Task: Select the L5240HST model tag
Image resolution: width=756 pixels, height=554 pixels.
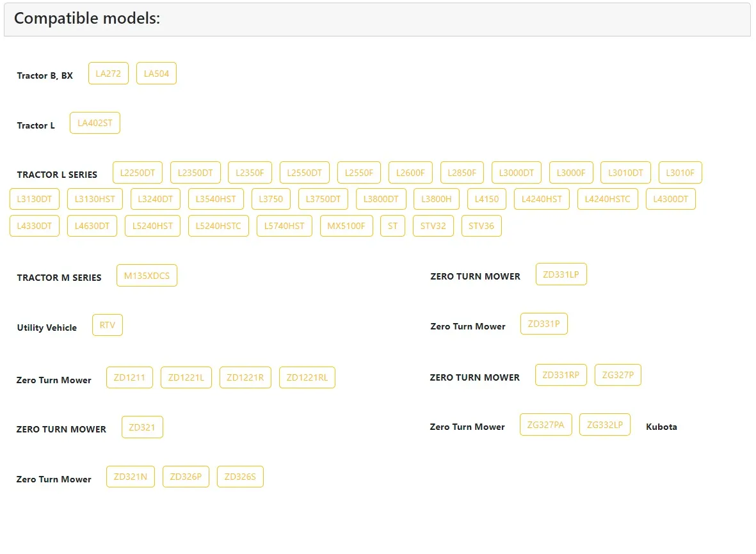Action: (x=152, y=226)
